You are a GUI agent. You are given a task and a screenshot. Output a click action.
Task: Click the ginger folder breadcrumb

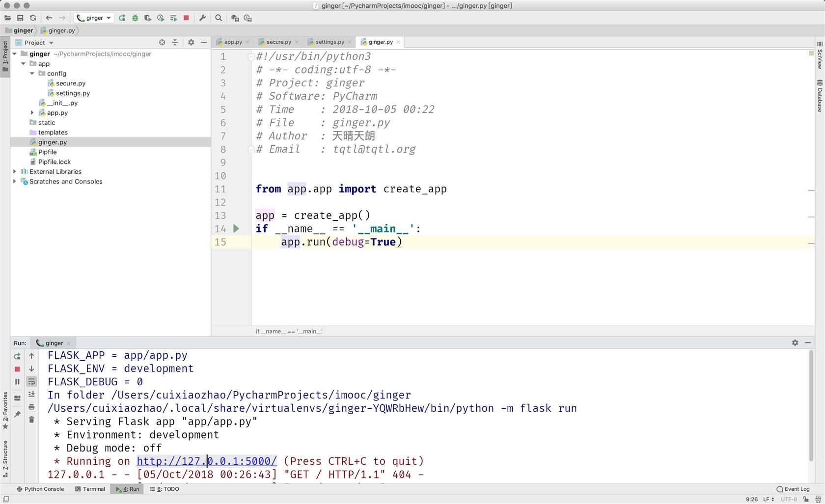click(19, 30)
